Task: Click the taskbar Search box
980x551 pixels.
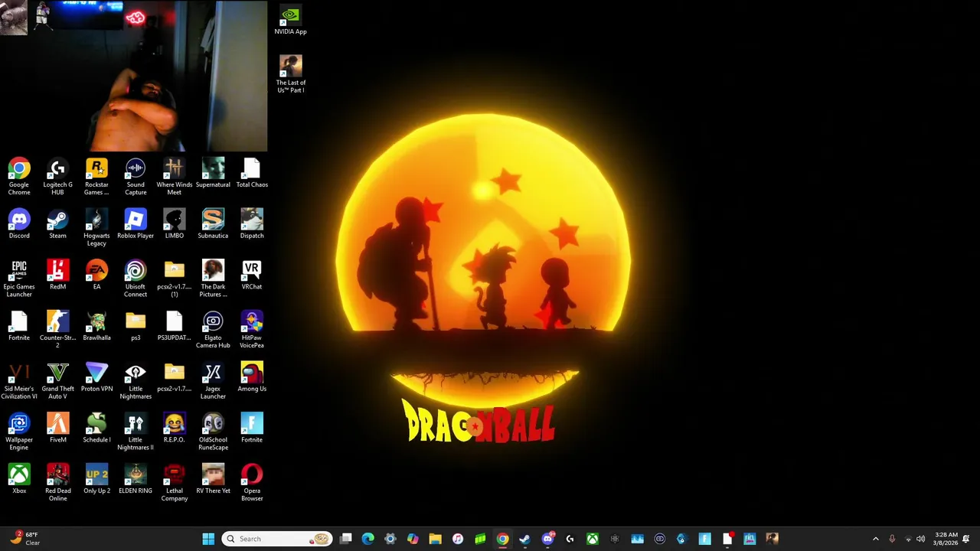Action: pos(277,539)
